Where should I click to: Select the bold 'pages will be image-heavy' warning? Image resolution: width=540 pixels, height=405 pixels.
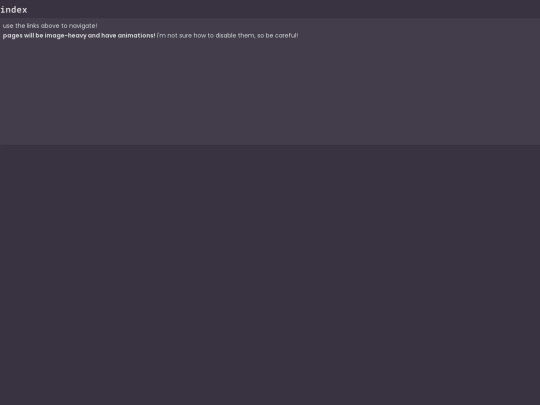(79, 35)
